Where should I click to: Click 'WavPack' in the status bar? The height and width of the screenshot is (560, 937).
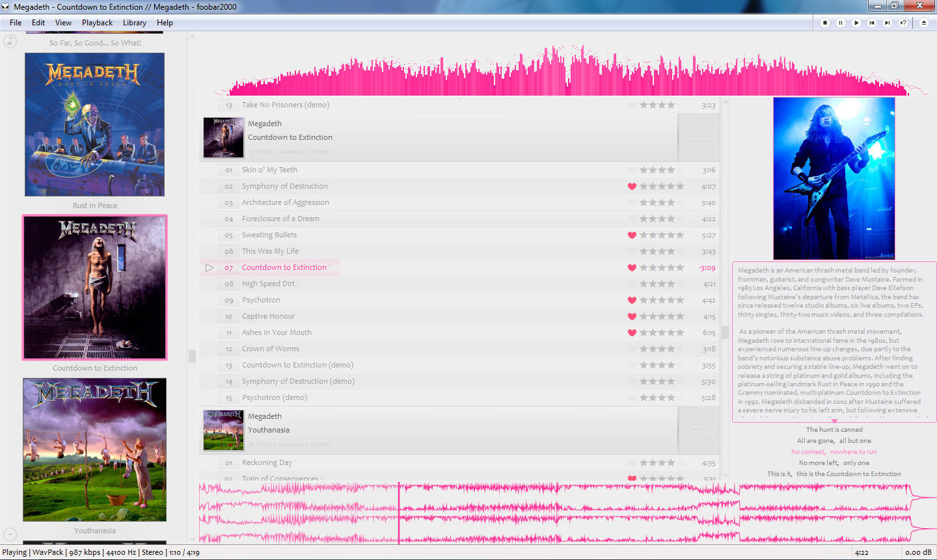pos(48,552)
